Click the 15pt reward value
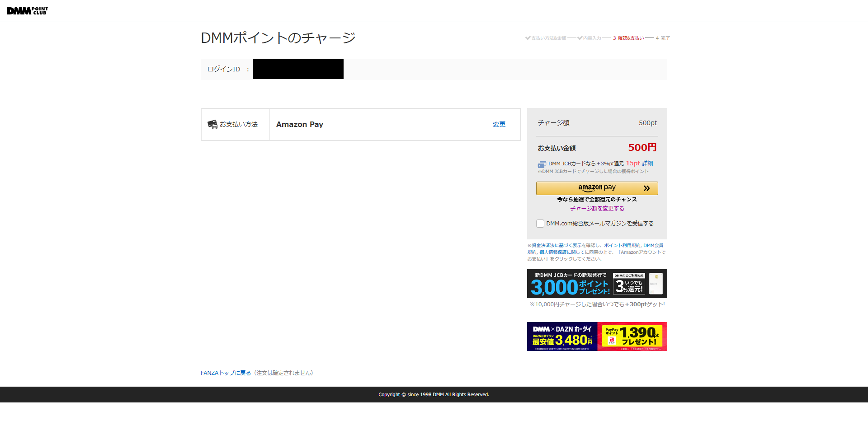This screenshot has width=868, height=430. point(633,164)
